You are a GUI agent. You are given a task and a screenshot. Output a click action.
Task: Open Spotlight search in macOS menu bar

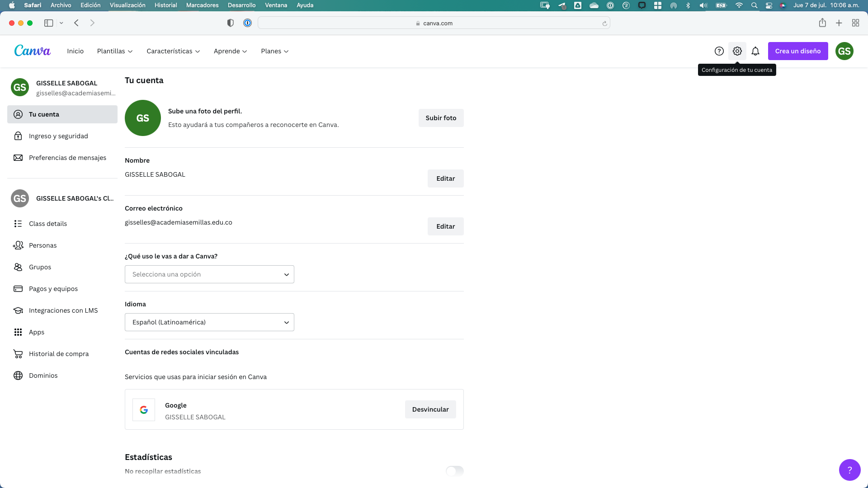[x=754, y=5]
